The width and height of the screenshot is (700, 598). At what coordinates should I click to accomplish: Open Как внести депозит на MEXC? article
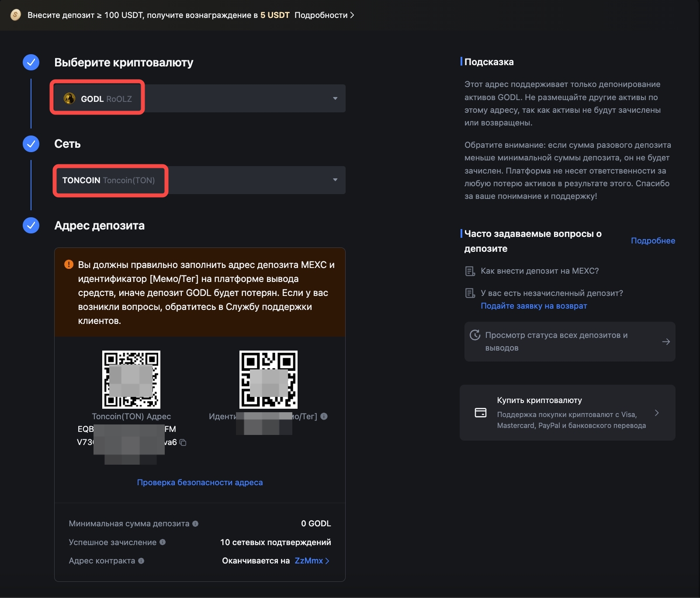(x=539, y=271)
